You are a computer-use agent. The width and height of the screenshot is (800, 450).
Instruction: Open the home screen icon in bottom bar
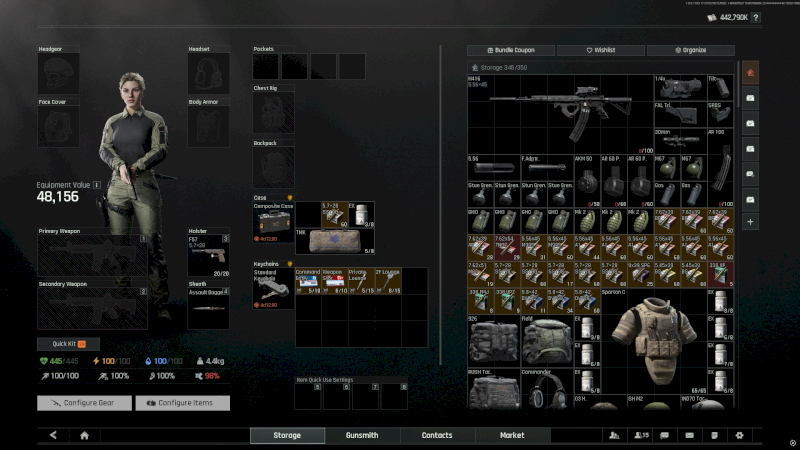(x=84, y=435)
